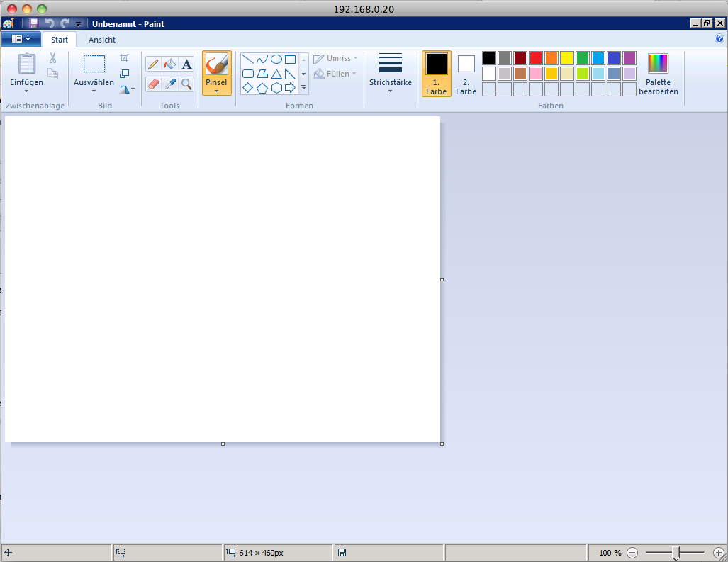Pick the red color swatch

[x=536, y=58]
